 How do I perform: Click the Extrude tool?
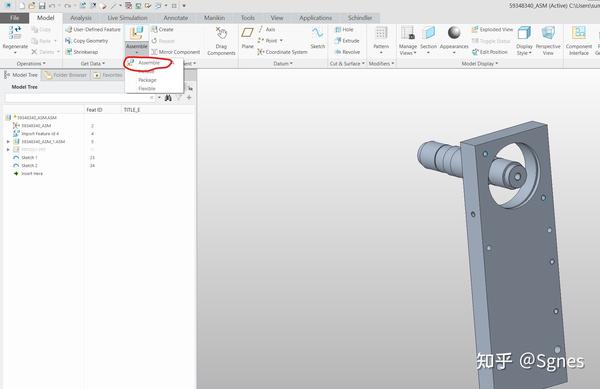pos(347,41)
